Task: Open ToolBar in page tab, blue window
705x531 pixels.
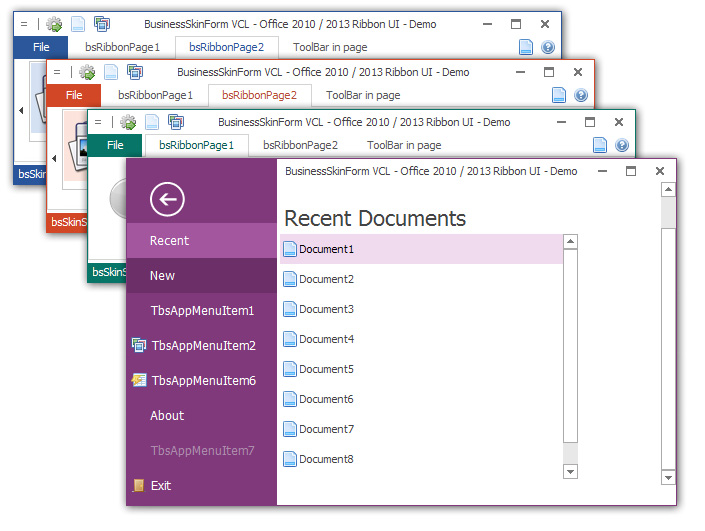Action: coord(330,47)
